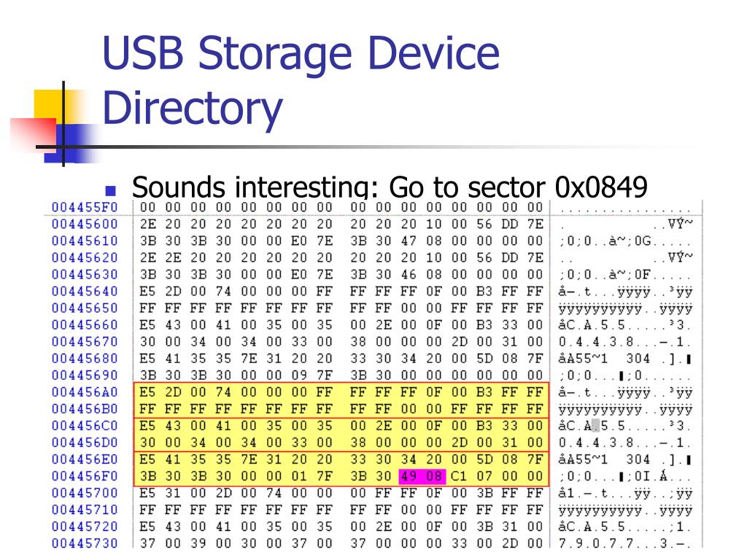The height and width of the screenshot is (560, 747).
Task: Select the blue square bullet marker
Action: coord(111,191)
